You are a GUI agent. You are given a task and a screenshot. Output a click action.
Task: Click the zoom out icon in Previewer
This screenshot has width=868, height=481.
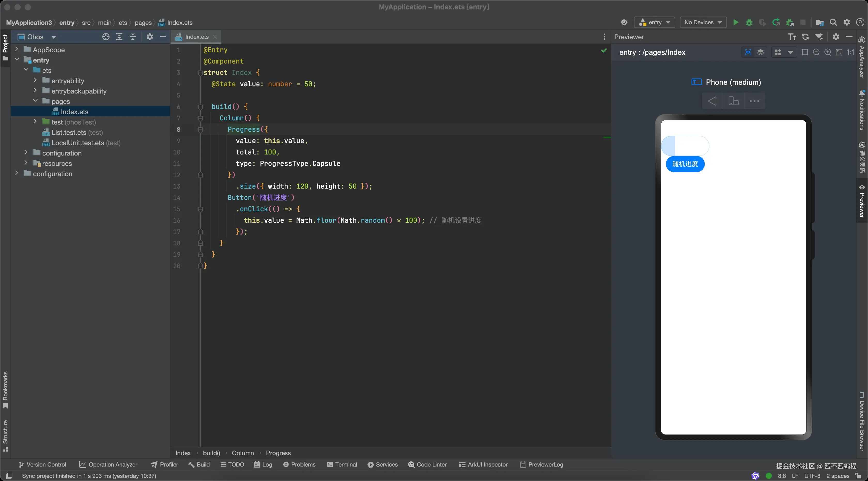[x=816, y=52]
